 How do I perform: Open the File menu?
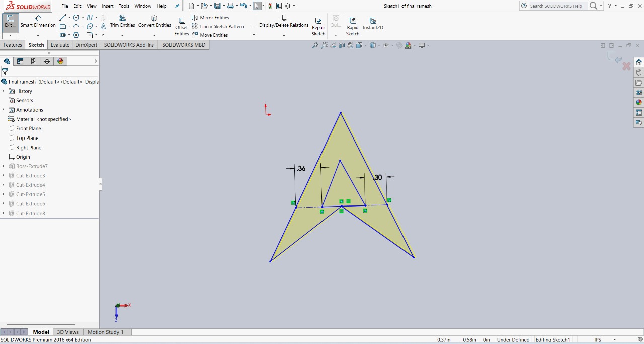coord(65,6)
